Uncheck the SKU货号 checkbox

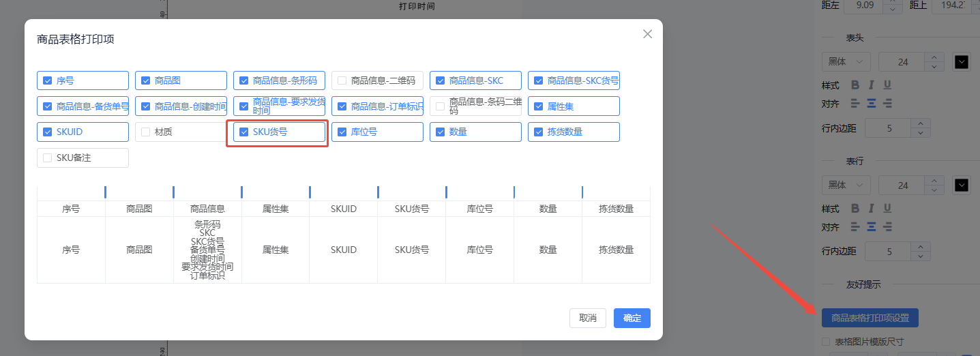244,132
